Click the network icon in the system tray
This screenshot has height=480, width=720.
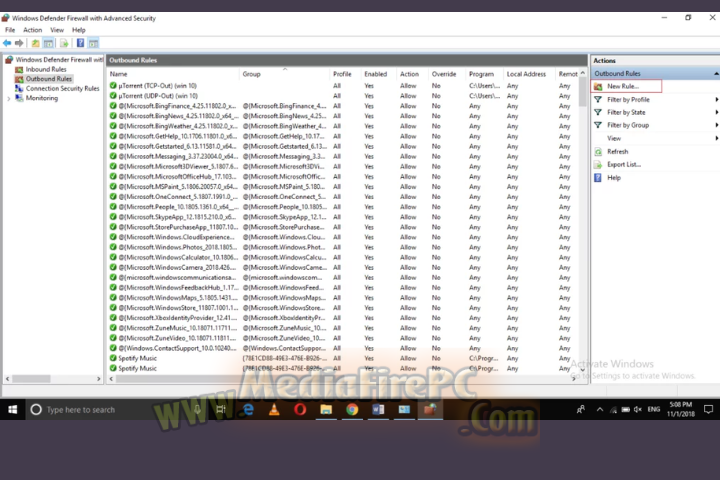point(613,410)
